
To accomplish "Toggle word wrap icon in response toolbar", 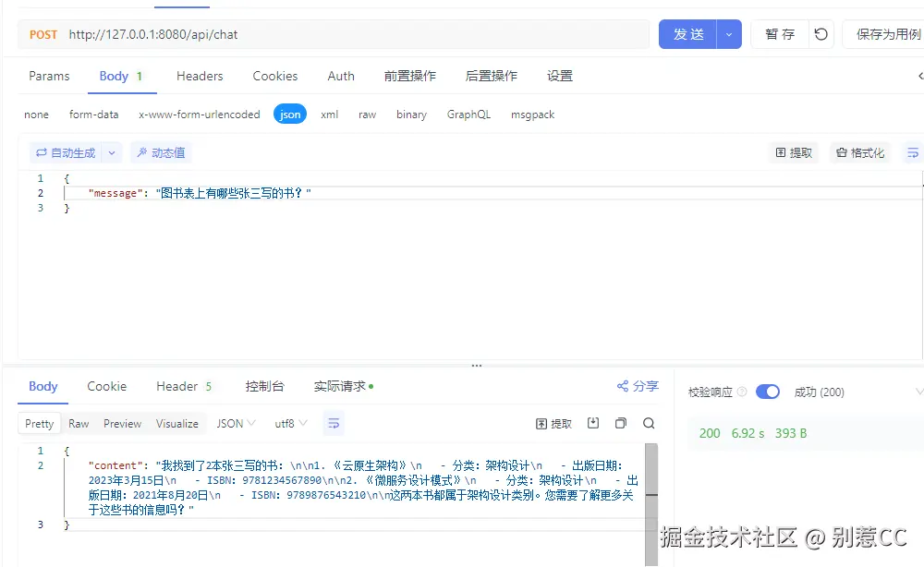I will click(334, 423).
